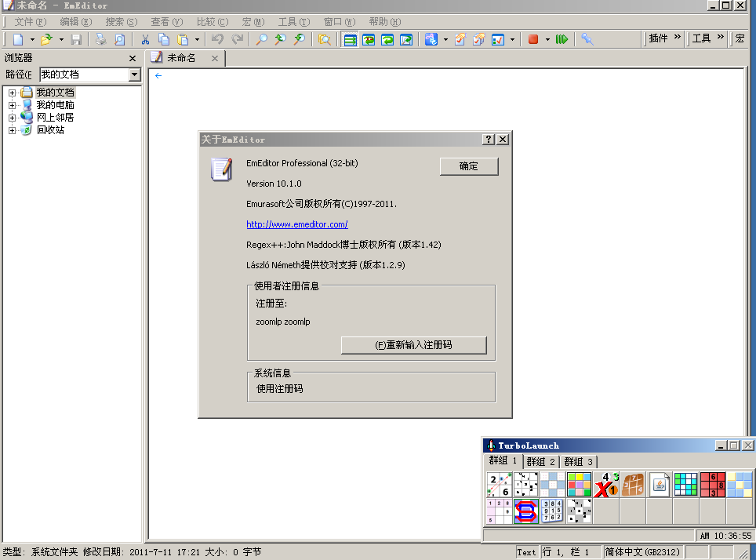Viewport: 756px width, 560px height.
Task: Click the Paste clipboard icon
Action: click(183, 39)
